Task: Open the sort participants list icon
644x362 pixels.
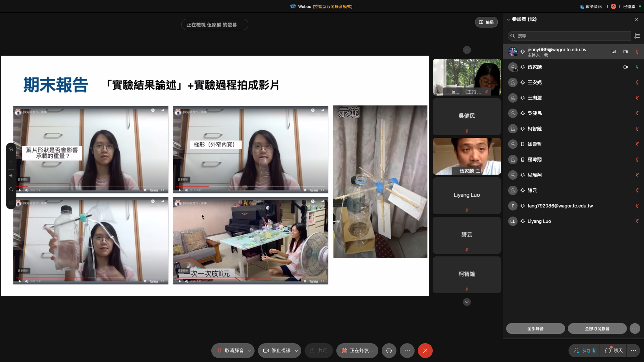Action: click(x=637, y=36)
